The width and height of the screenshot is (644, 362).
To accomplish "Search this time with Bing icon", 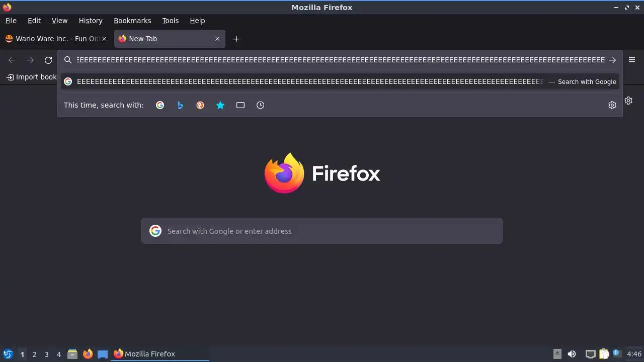I will tap(180, 105).
